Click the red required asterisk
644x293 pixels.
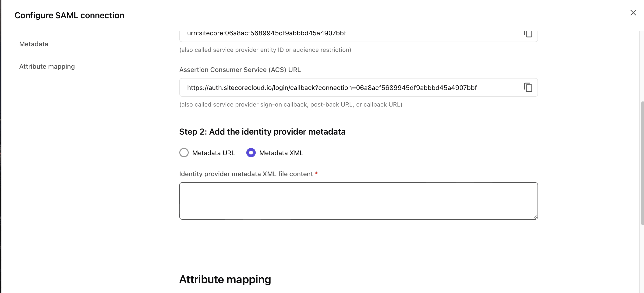click(316, 173)
